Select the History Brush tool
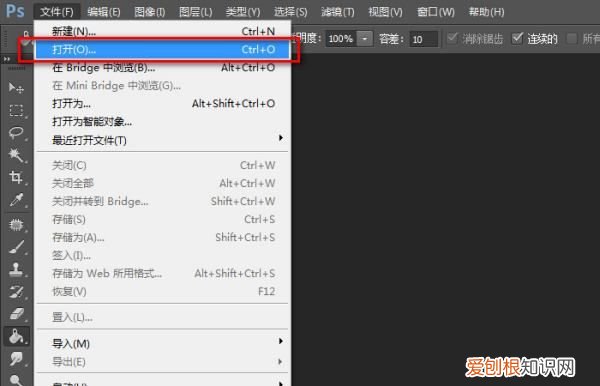600x386 pixels. [x=16, y=292]
